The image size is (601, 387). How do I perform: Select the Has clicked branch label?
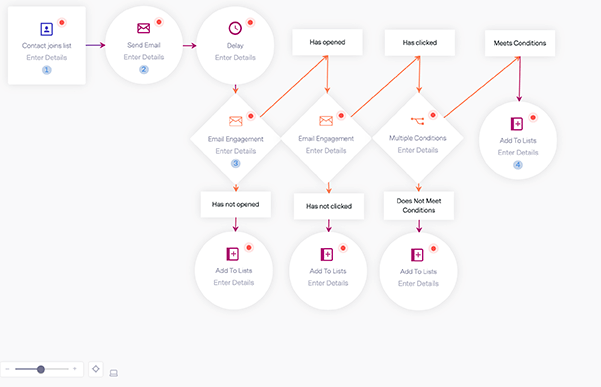(x=420, y=43)
